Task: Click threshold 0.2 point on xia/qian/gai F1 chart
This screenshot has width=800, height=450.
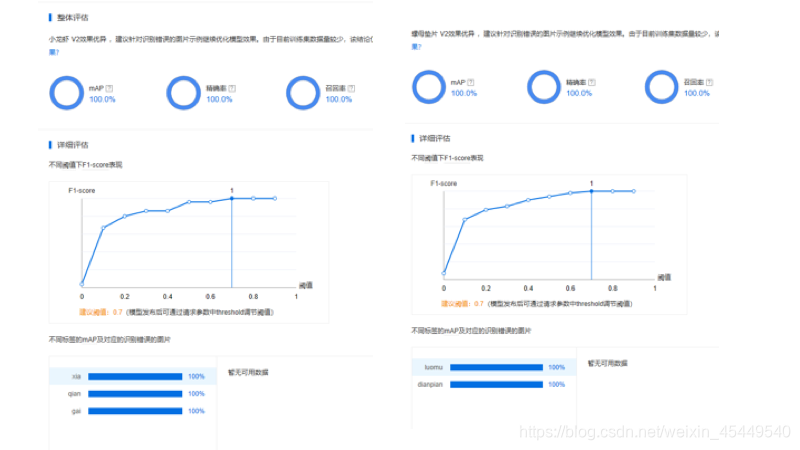Action: (124, 216)
